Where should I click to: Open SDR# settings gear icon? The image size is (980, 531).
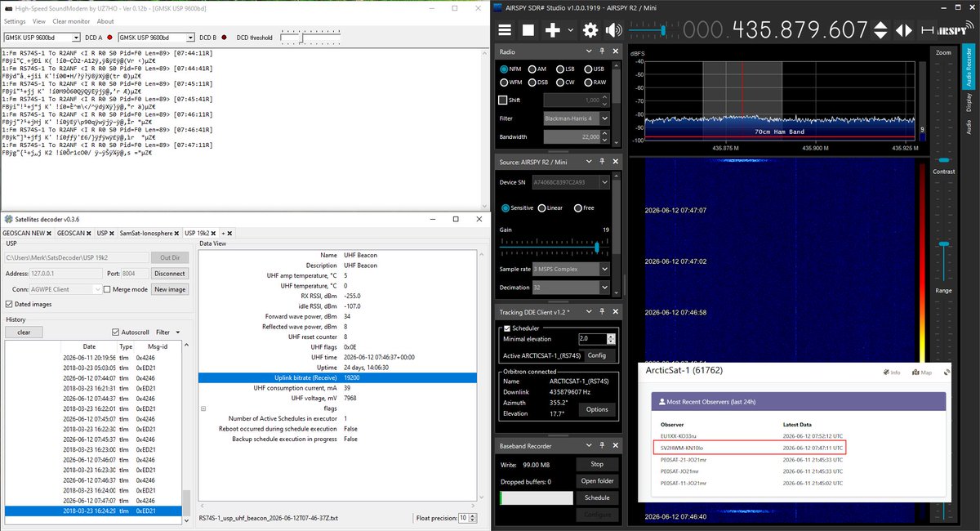(590, 30)
